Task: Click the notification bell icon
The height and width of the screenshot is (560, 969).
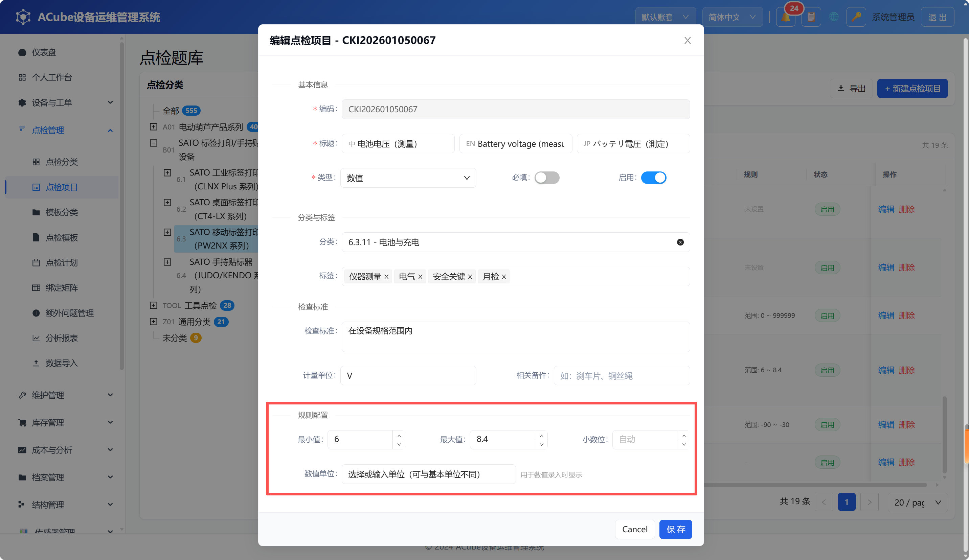Action: coord(785,17)
